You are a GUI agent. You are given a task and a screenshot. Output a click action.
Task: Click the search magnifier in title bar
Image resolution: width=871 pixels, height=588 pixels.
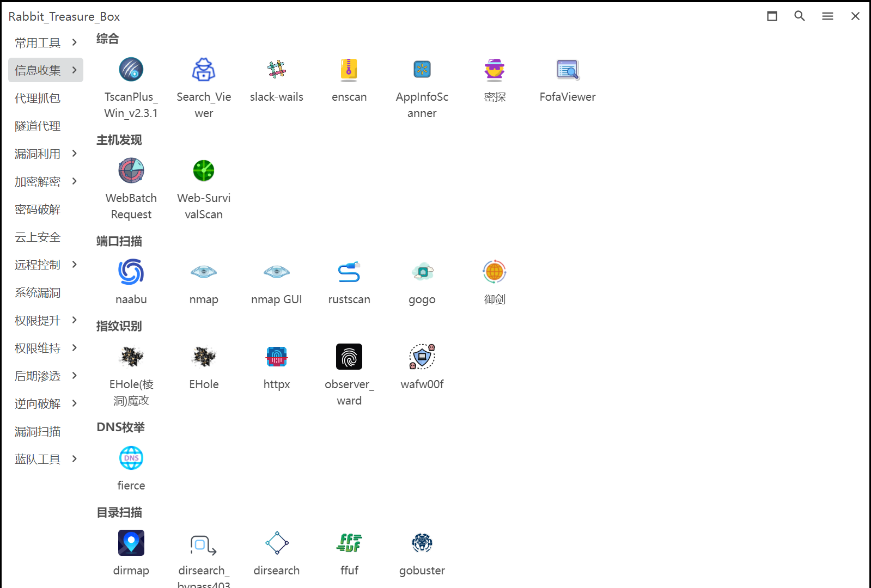click(800, 16)
